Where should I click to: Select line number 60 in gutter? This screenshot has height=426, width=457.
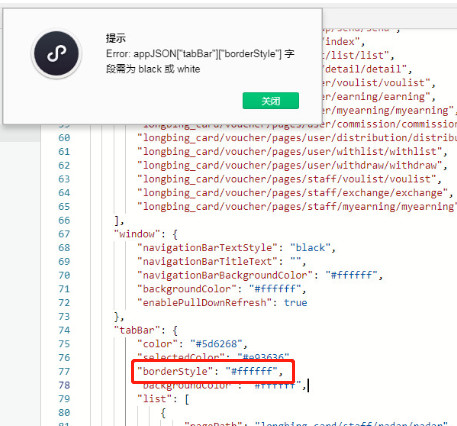(x=64, y=138)
